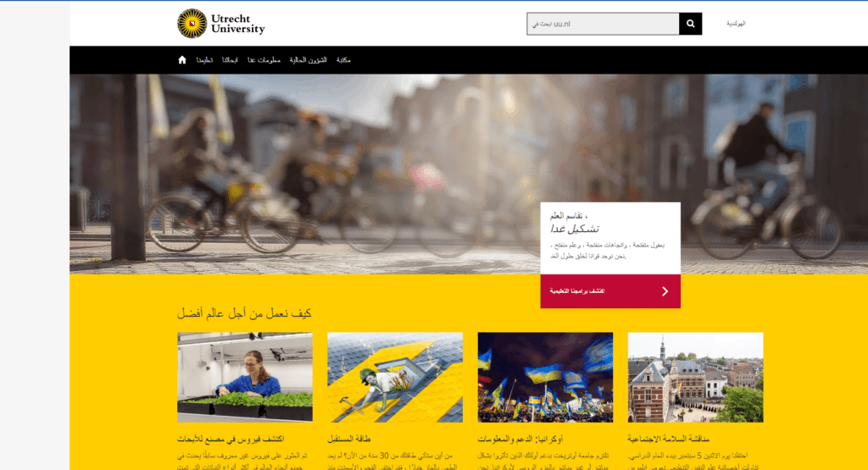This screenshot has height=470, width=868.
Task: Focus the uu.nl search input field
Action: tap(602, 24)
